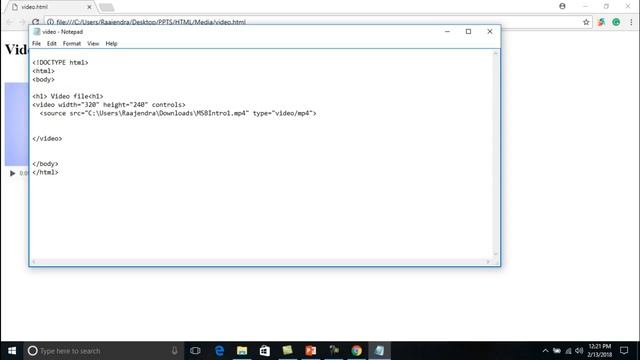
Task: Click the Notepad title bar icon
Action: [37, 31]
